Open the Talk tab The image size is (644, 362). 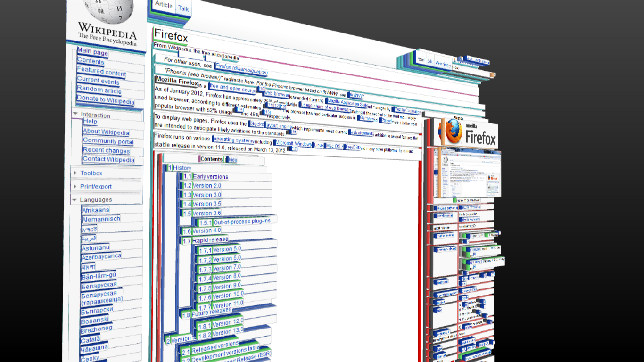click(183, 8)
